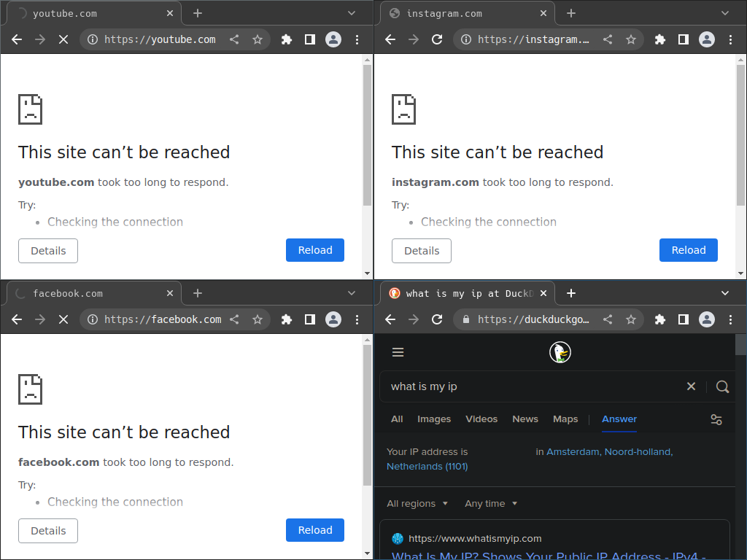This screenshot has width=747, height=560.
Task: Toggle side panel in youtube.com window
Action: tap(310, 39)
